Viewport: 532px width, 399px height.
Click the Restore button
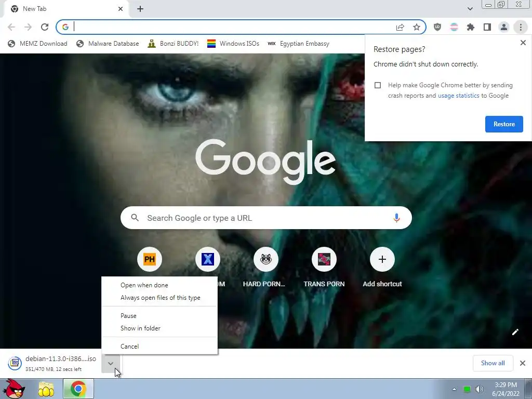tap(504, 124)
